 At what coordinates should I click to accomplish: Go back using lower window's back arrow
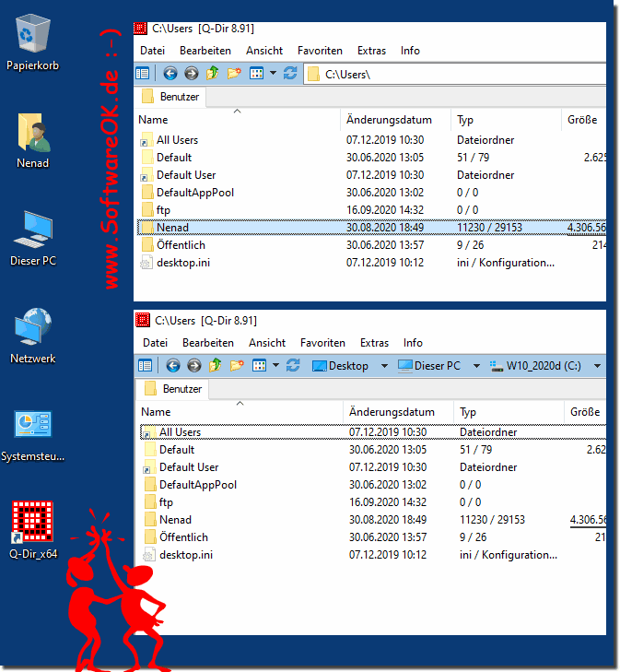click(x=172, y=366)
